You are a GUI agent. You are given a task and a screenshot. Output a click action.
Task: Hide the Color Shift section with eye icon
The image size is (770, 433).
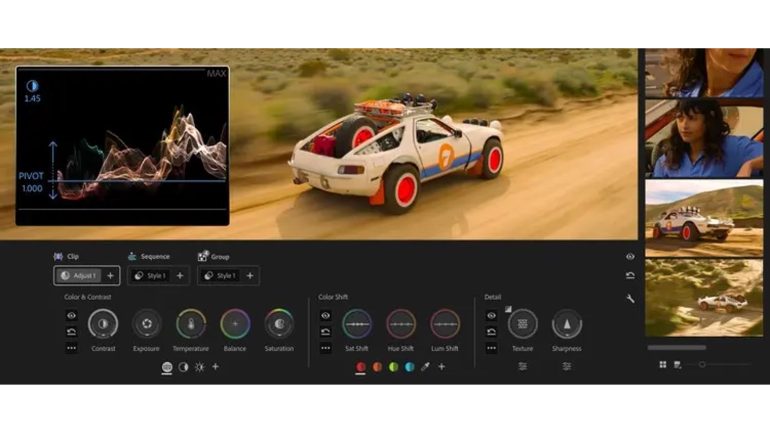pyautogui.click(x=325, y=315)
